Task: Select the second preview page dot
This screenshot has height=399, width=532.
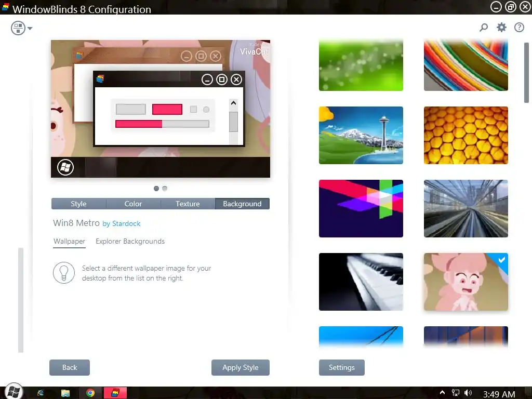Action: 165,188
